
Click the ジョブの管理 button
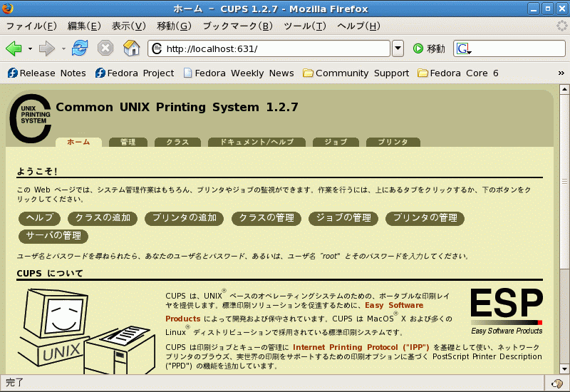click(343, 218)
